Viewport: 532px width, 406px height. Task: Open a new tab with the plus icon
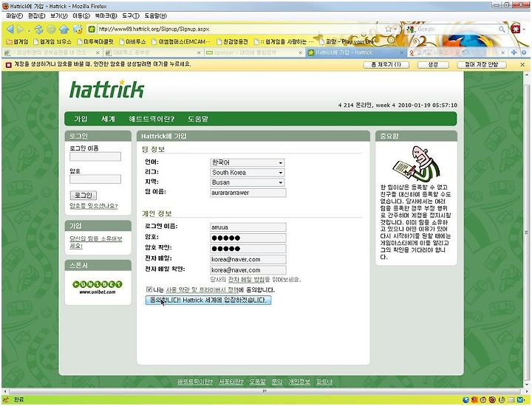[x=514, y=52]
